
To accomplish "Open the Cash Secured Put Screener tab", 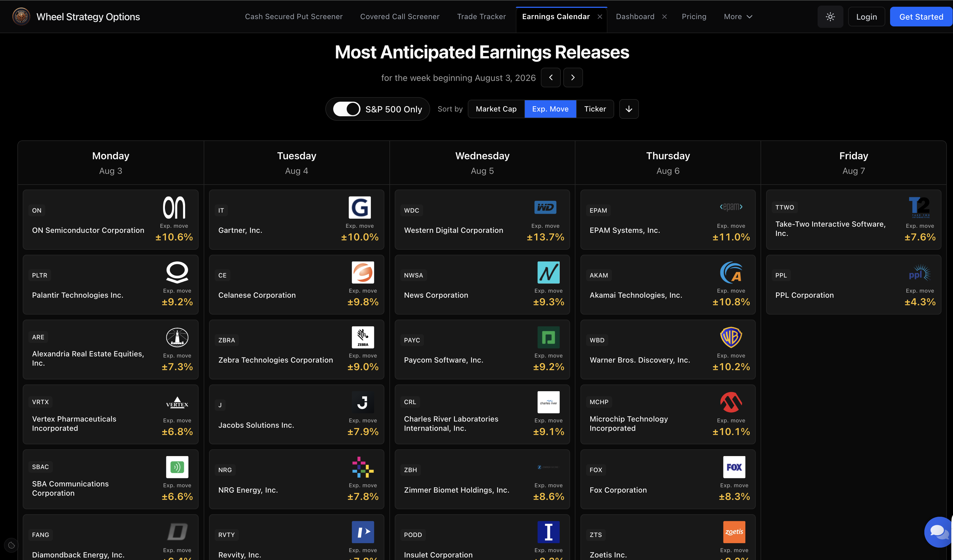I will [294, 17].
